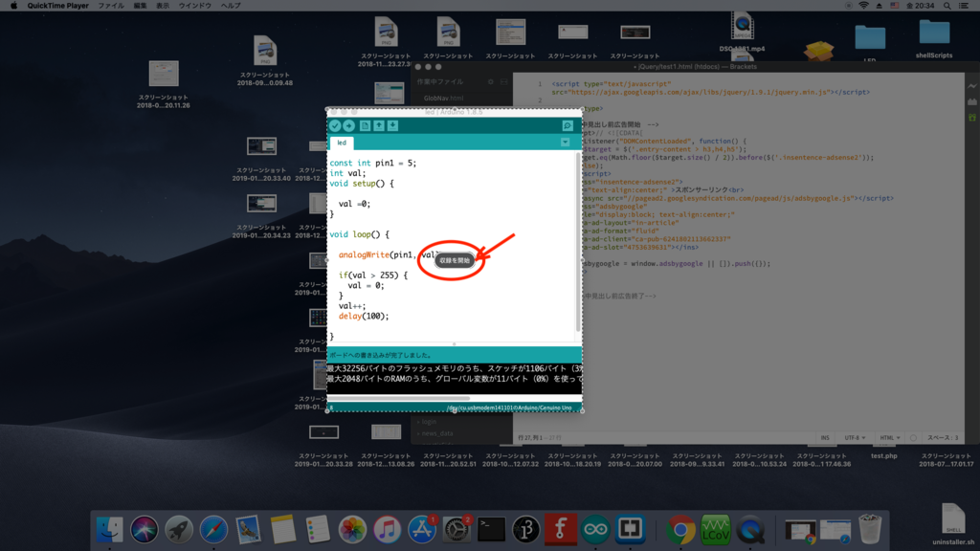Select the led sketch tab

[x=342, y=143]
